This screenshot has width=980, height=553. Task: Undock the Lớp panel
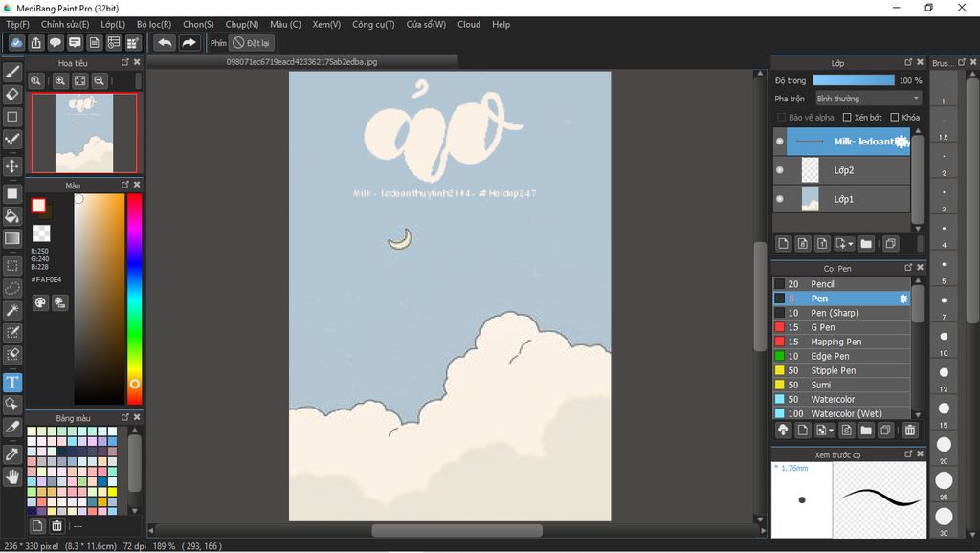coord(908,62)
